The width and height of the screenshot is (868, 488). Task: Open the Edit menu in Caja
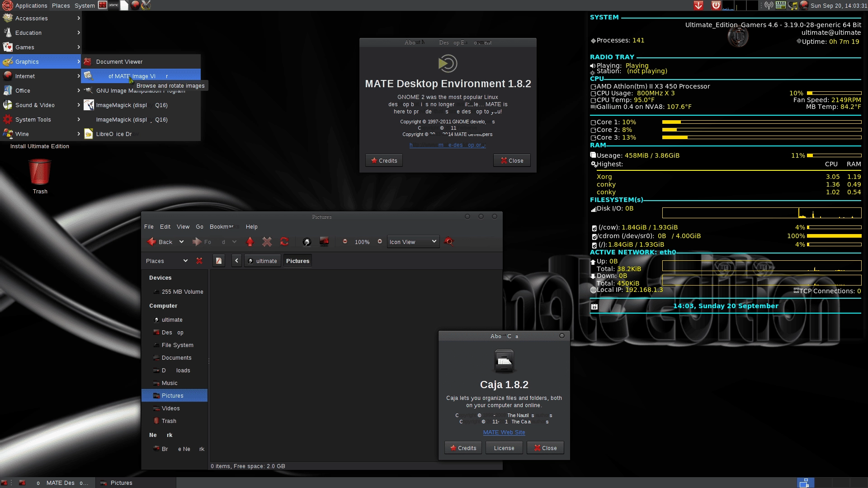(x=165, y=227)
